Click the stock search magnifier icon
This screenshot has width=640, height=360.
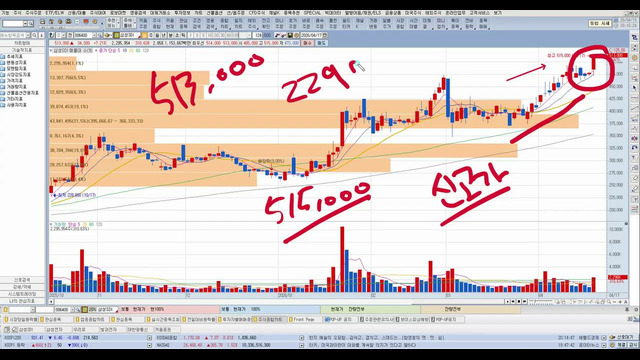(99, 35)
